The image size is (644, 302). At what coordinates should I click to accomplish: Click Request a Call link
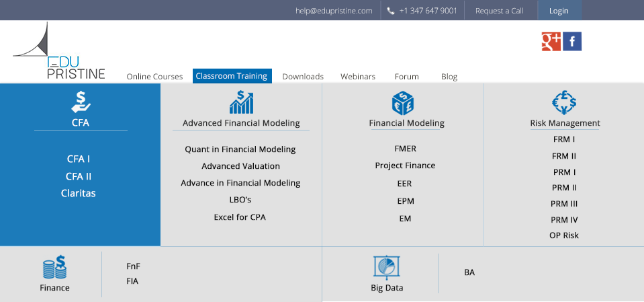[500, 11]
